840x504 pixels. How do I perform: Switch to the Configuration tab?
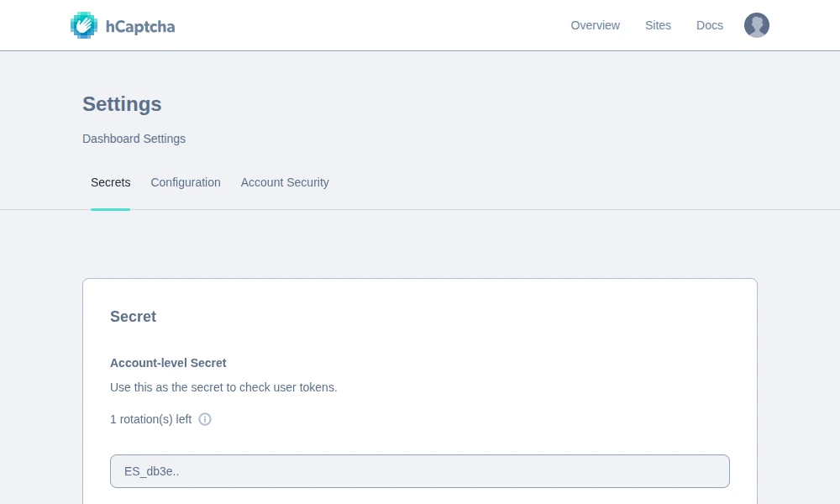186,182
